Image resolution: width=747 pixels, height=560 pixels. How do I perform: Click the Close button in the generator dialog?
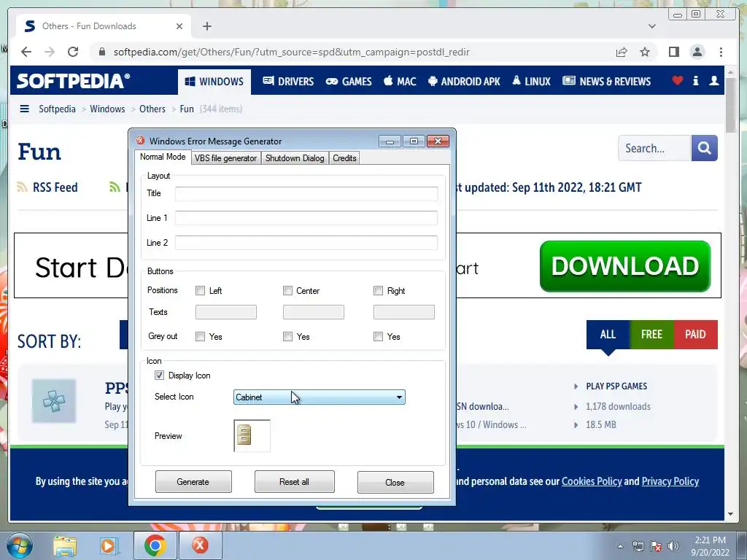coord(395,483)
